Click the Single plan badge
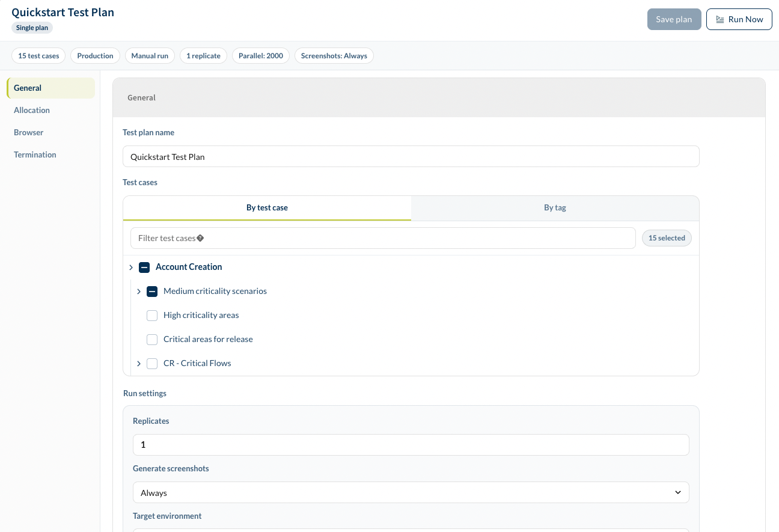 click(32, 28)
